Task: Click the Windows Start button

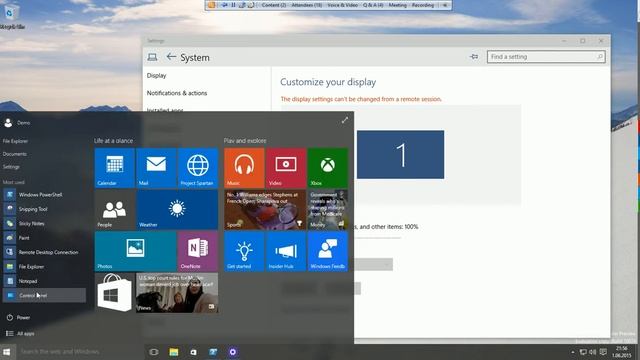Action: point(7,351)
